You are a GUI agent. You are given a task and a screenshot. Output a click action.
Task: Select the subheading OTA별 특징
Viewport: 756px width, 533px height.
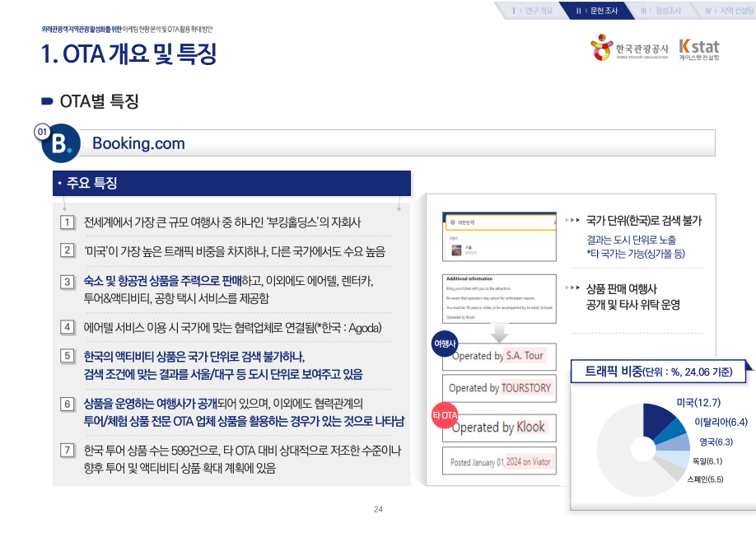tap(100, 101)
